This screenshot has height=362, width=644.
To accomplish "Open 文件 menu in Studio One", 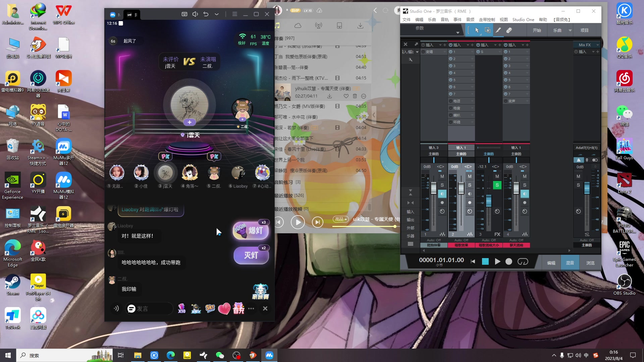I will pyautogui.click(x=407, y=20).
